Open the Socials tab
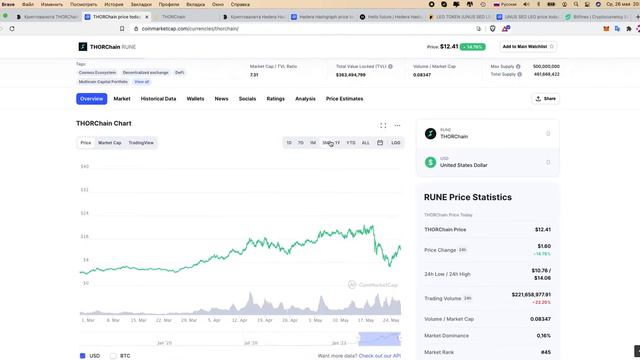This screenshot has width=640, height=360. tap(247, 99)
